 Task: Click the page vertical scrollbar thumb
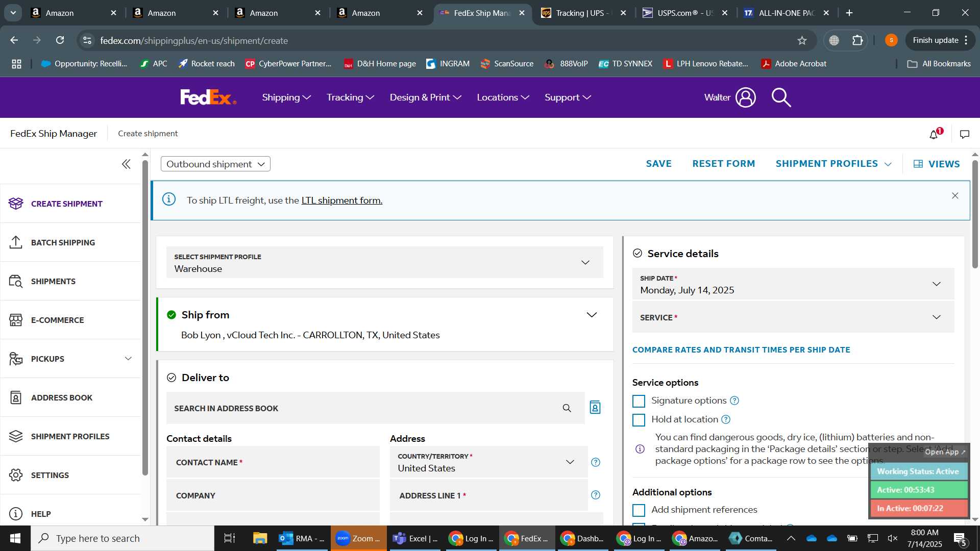click(x=975, y=214)
